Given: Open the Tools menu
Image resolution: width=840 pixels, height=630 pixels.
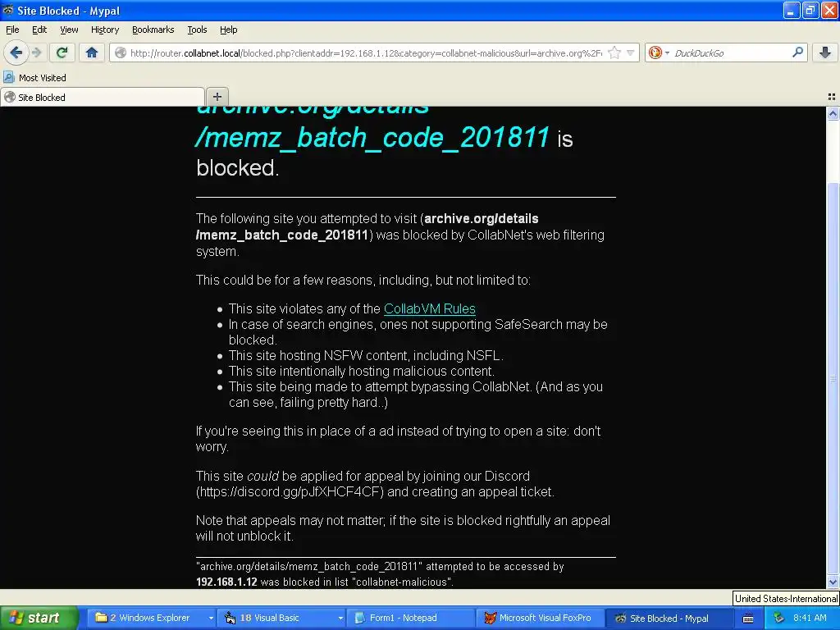Looking at the screenshot, I should tap(197, 30).
